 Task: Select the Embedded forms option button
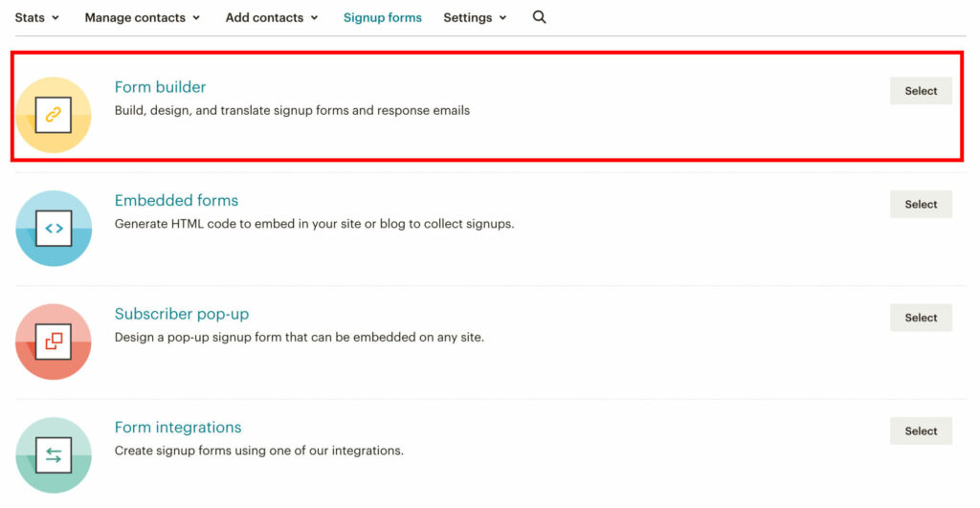point(921,205)
